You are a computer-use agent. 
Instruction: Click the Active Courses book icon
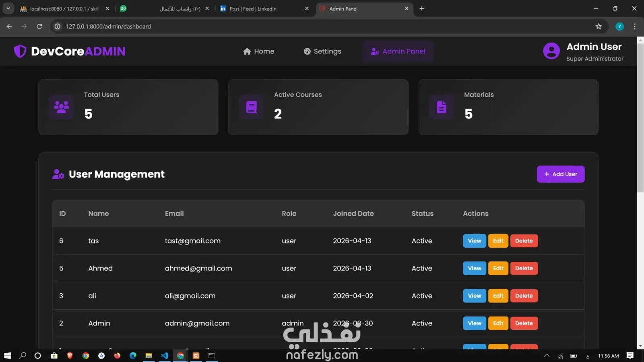252,107
